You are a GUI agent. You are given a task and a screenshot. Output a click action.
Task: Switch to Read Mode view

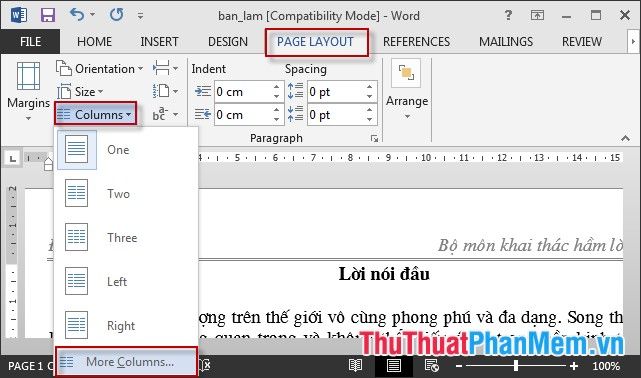[x=355, y=365]
